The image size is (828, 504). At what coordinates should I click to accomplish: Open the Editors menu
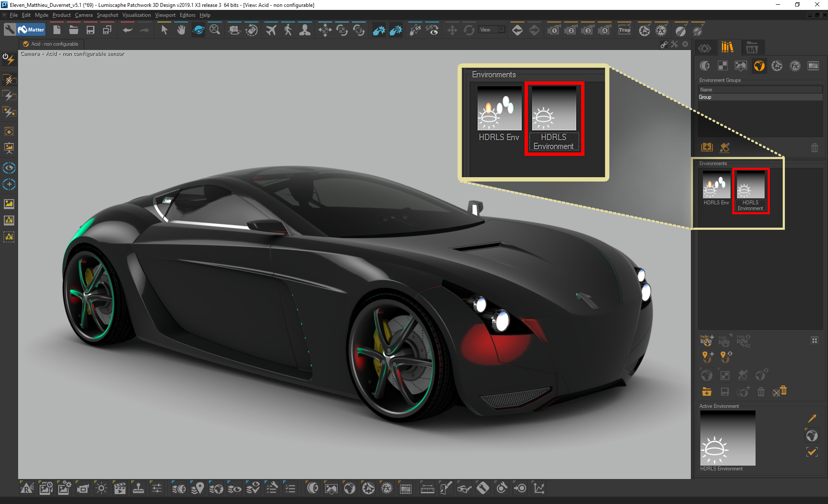pos(187,15)
